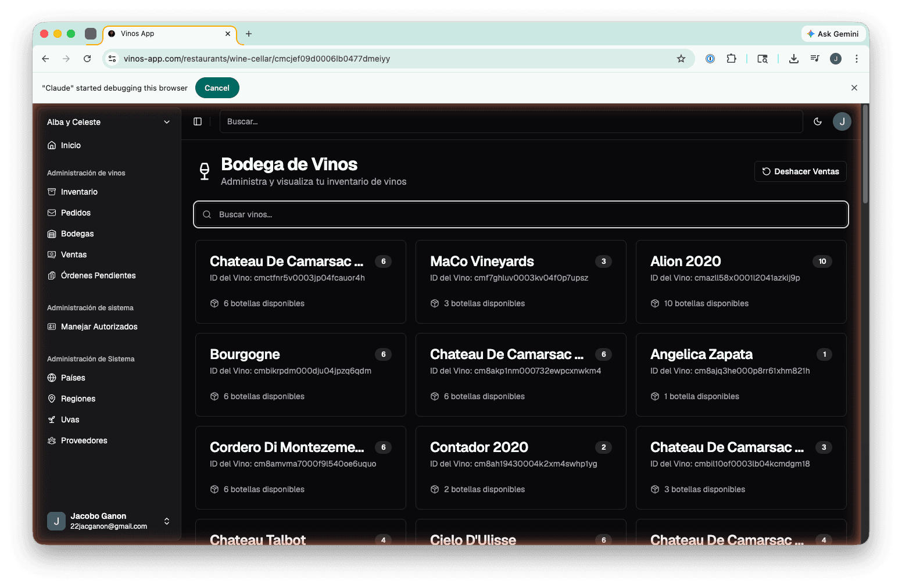
Task: Toggle dark mode with the moon icon
Action: tap(818, 121)
